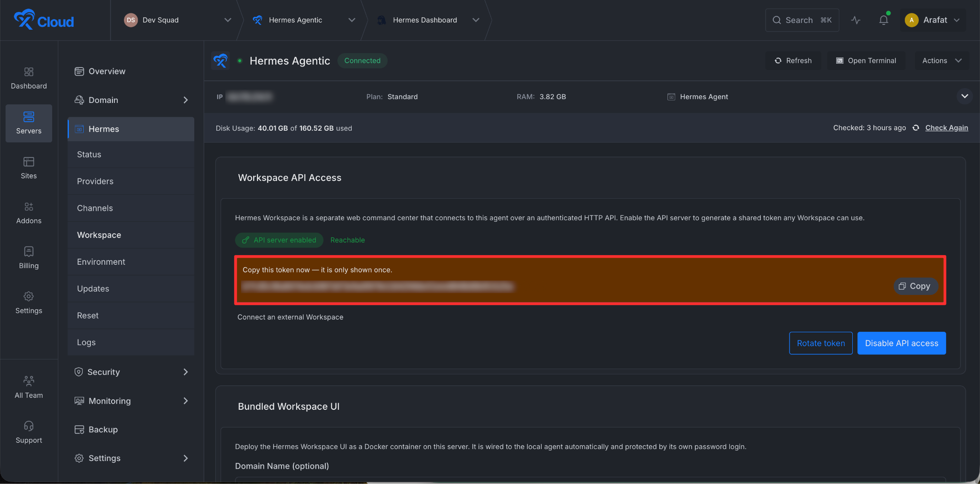The width and height of the screenshot is (980, 484).
Task: Click Rotate token button
Action: [821, 343]
